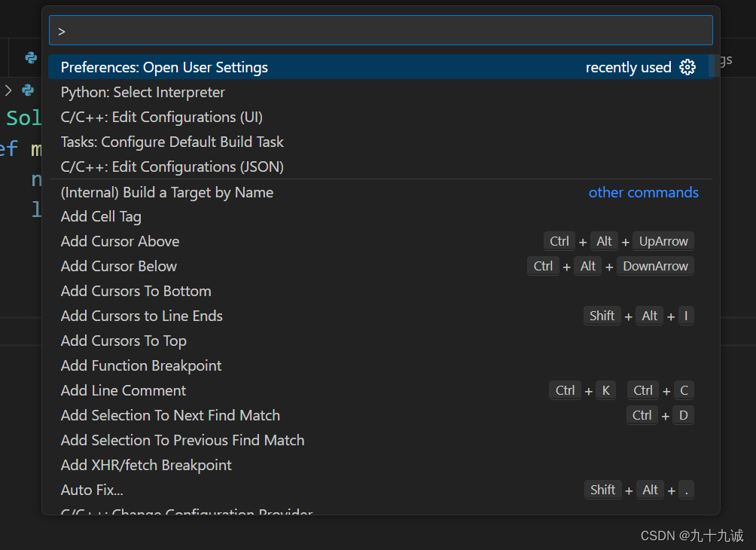The image size is (756, 550).
Task: Click the 'D' key badge on Ctrl+D
Action: click(683, 415)
